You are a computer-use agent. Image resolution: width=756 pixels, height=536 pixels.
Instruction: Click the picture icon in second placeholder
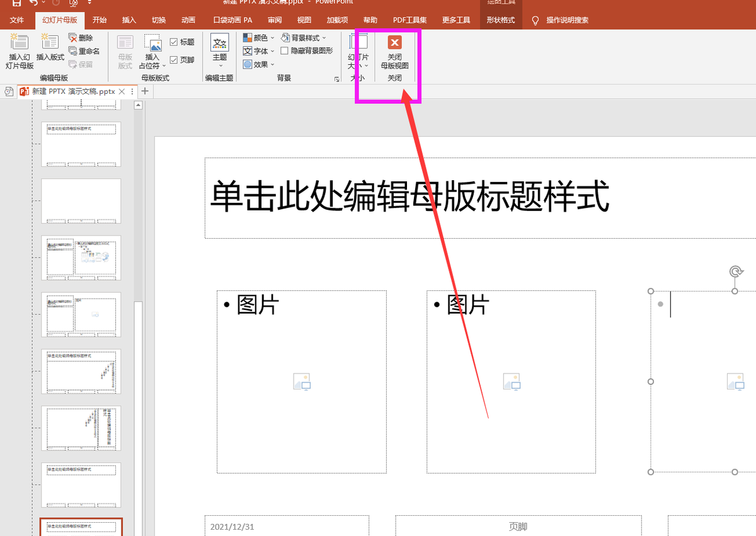[512, 382]
